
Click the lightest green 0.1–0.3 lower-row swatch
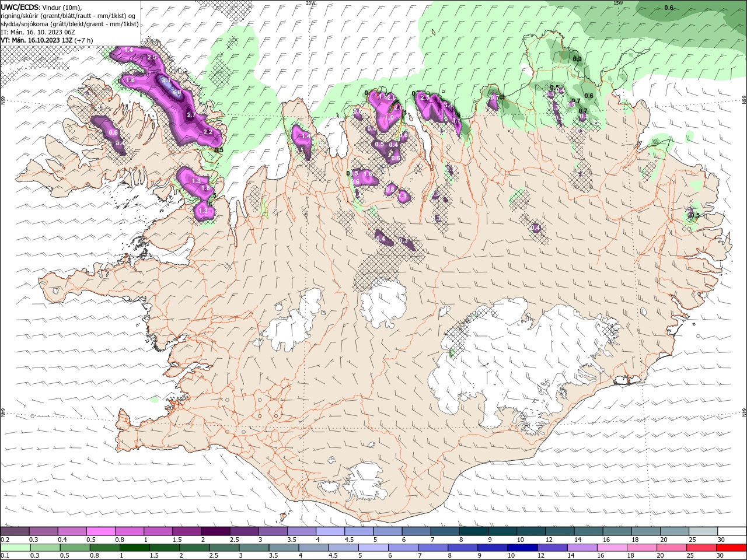point(15,548)
